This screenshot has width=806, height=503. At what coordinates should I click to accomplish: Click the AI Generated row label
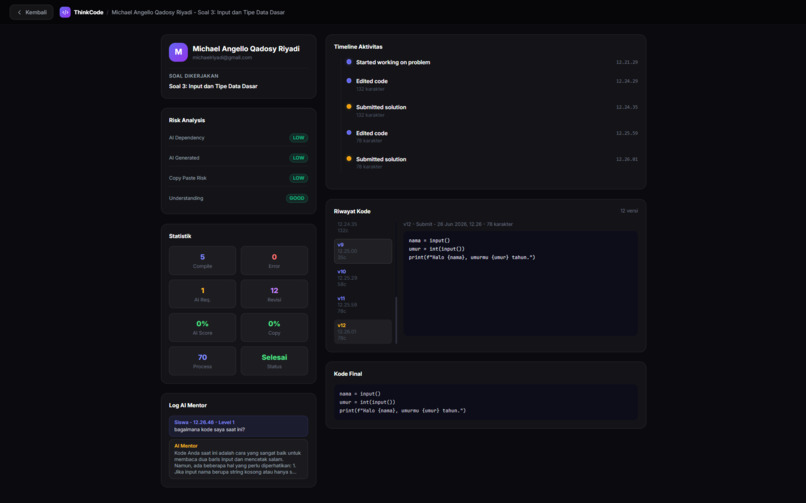[x=184, y=158]
